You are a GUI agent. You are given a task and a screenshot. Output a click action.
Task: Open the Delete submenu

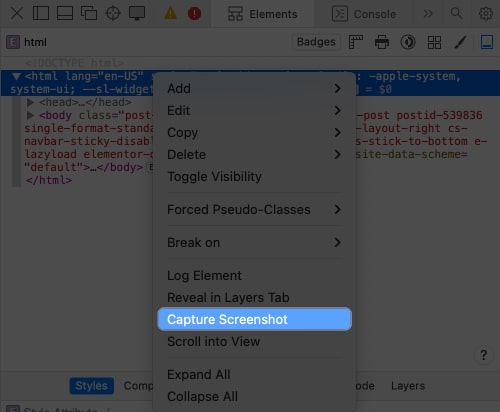click(x=254, y=154)
